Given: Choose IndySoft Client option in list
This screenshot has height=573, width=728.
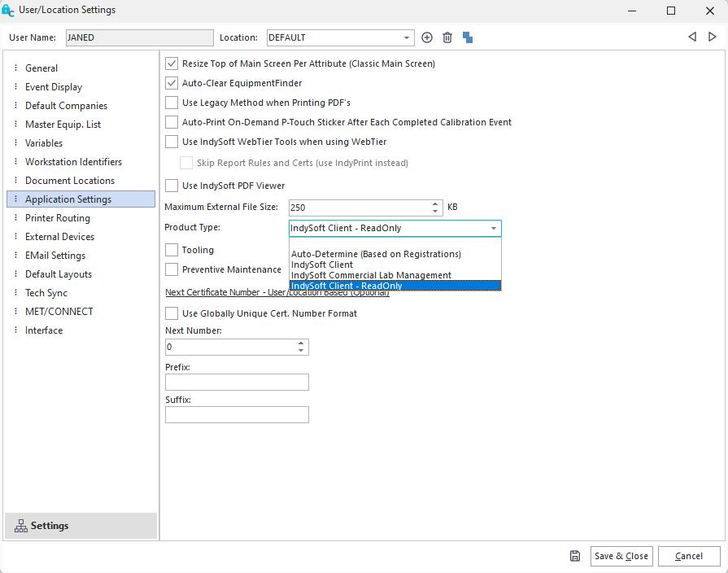Looking at the screenshot, I should (395, 265).
